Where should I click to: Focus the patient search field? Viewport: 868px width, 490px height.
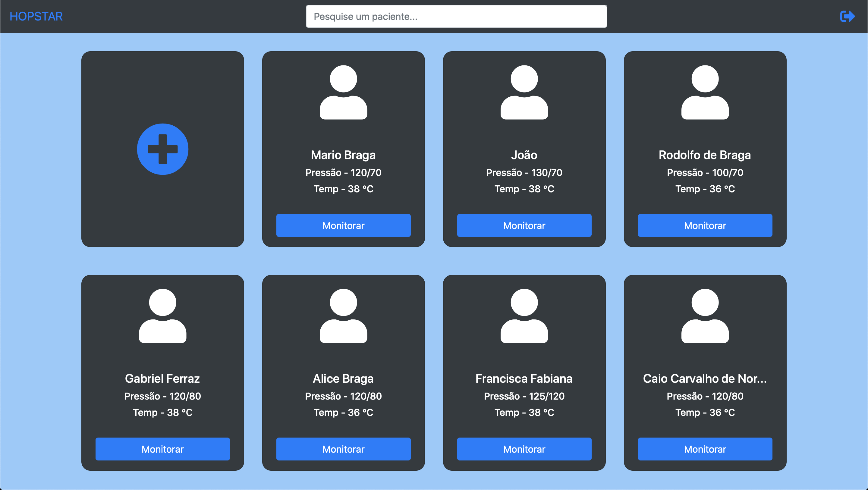(456, 16)
